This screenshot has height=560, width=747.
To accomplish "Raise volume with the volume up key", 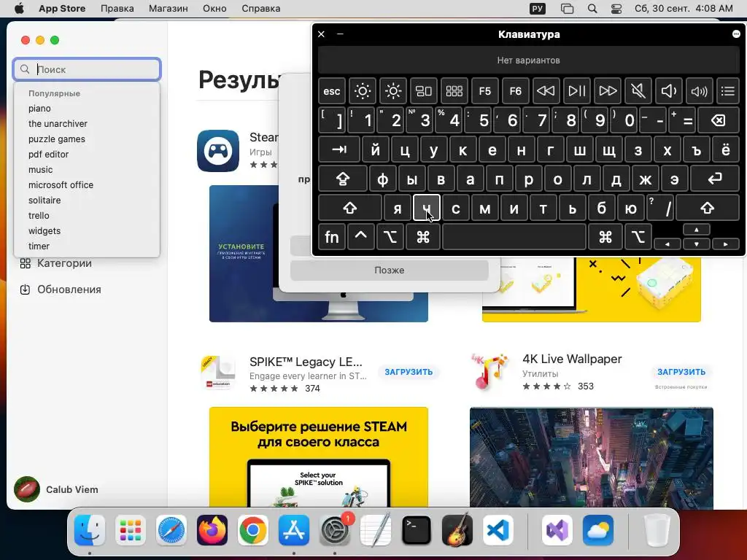I will pos(699,91).
